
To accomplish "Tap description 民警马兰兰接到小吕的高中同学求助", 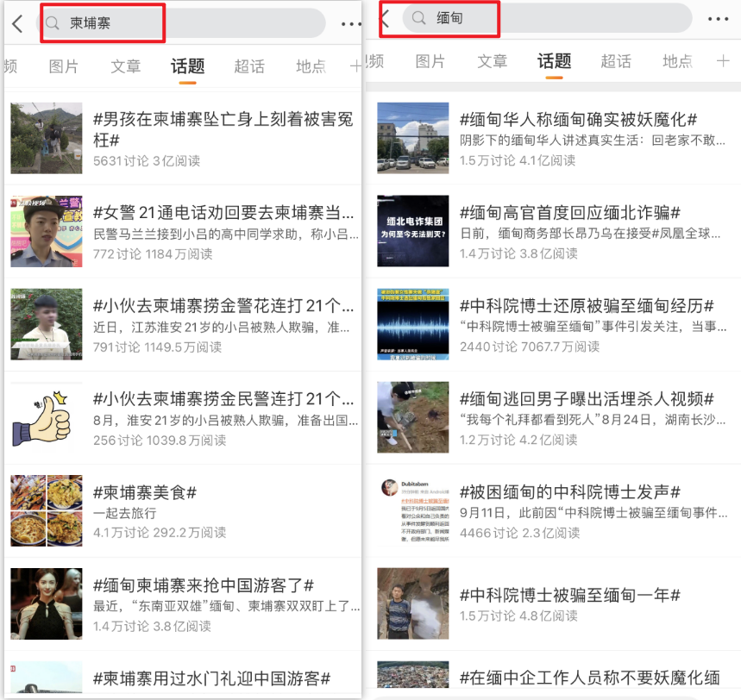I will pyautogui.click(x=226, y=234).
